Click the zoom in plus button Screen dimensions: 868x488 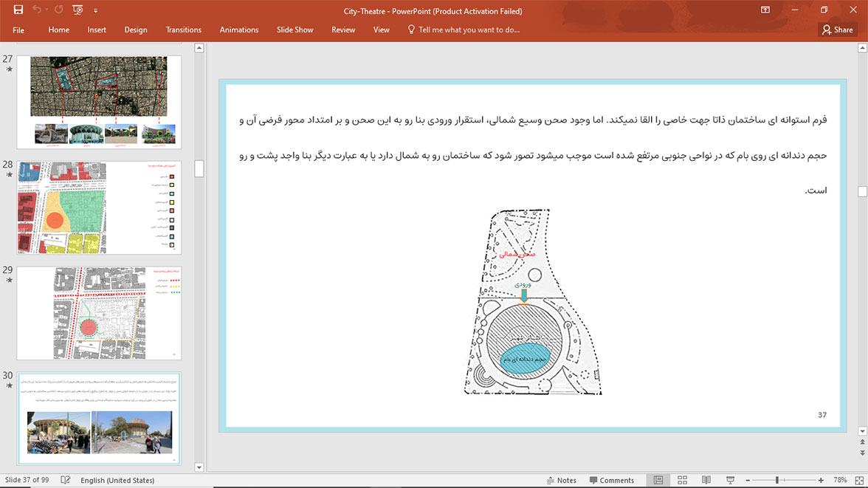point(821,480)
